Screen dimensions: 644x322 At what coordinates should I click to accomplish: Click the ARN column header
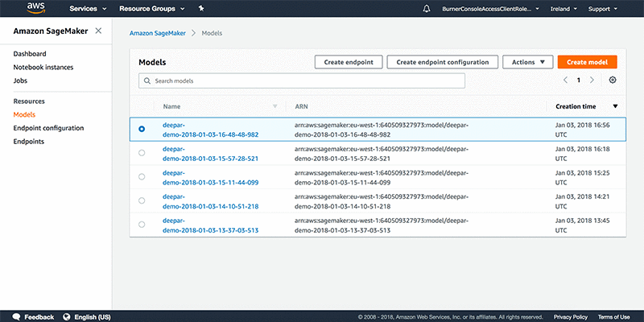pos(301,106)
